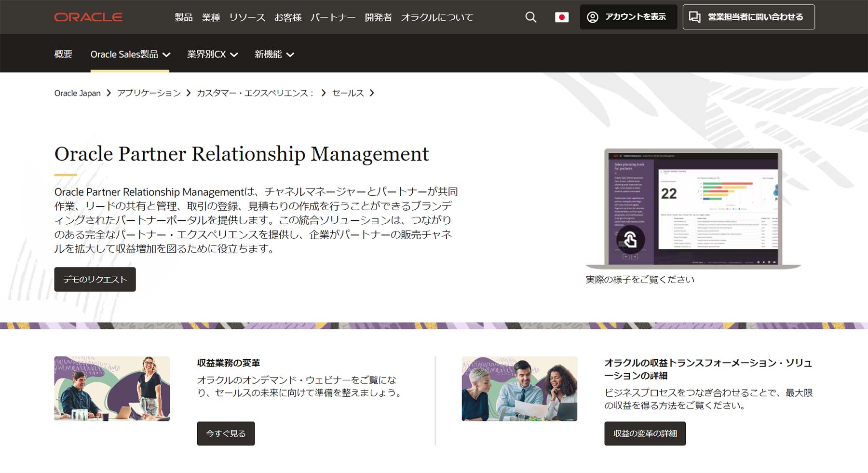
Task: Open オラクルについて menu
Action: (437, 17)
